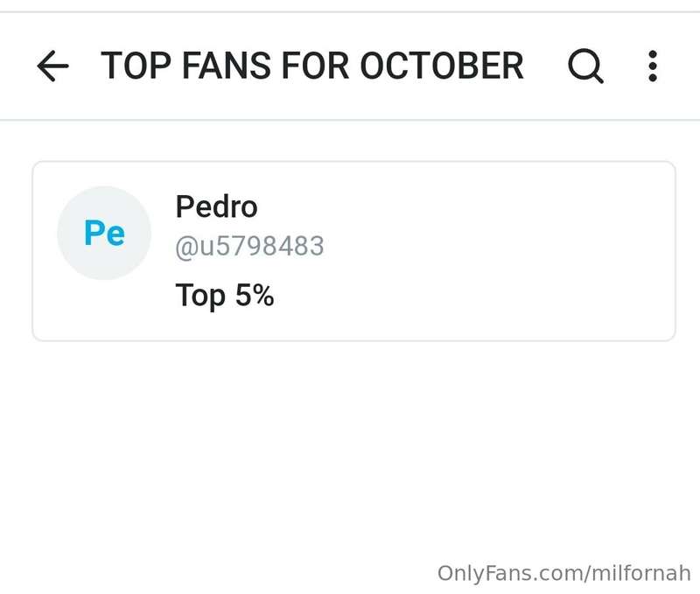This screenshot has width=700, height=594.
Task: Click the 5% percentage in Pedro's card
Action: click(x=255, y=295)
